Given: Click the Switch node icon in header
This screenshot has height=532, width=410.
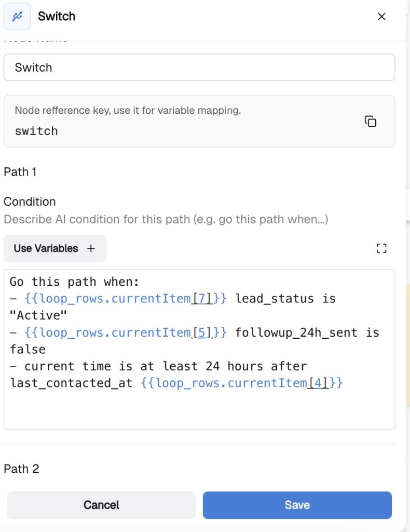Looking at the screenshot, I should click(17, 17).
